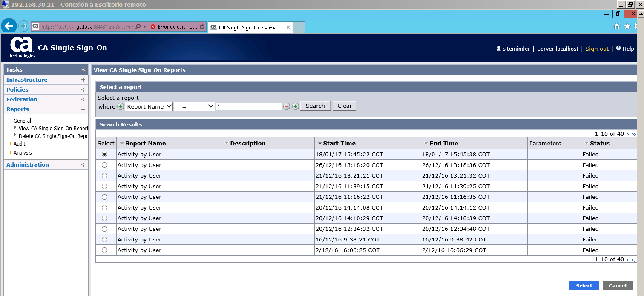This screenshot has height=296, width=644.
Task: Click sort arrow on Description column
Action: (227, 144)
